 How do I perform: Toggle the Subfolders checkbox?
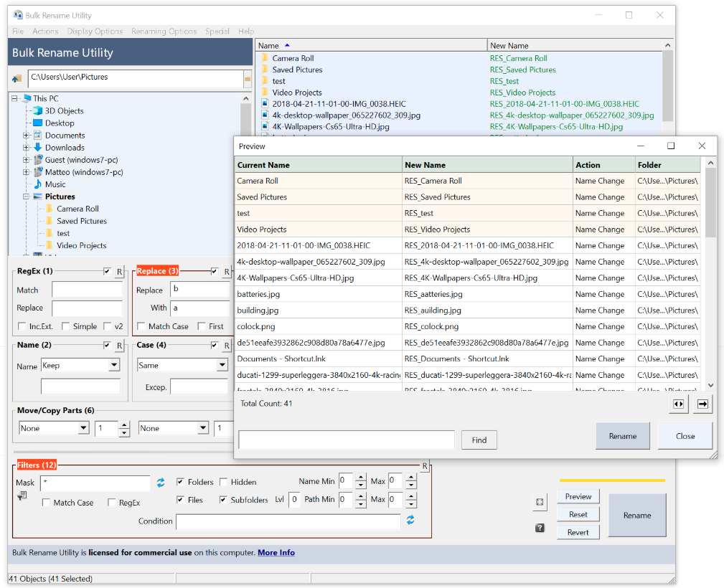pyautogui.click(x=224, y=500)
